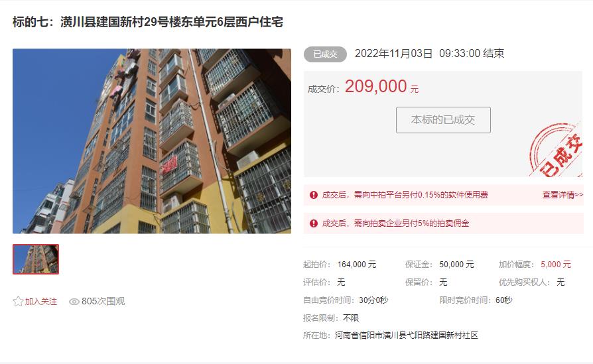The image size is (593, 364).
Task: Click the 保证金 50,000 元 value
Action: [x=456, y=264]
